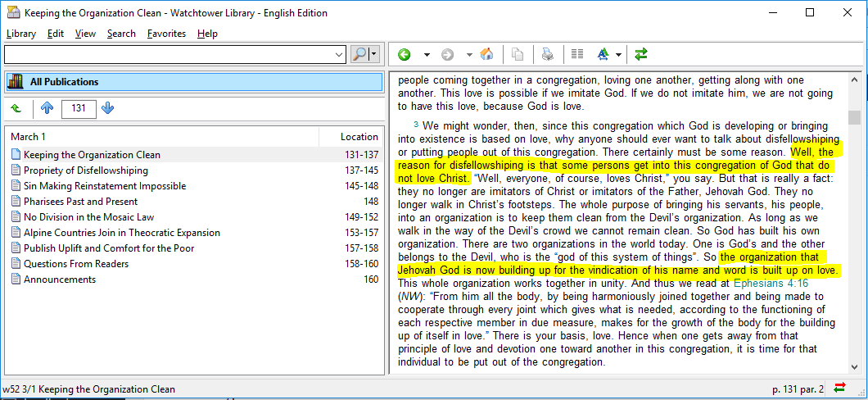Select the All Publications button
868x400 pixels.
coord(193,82)
